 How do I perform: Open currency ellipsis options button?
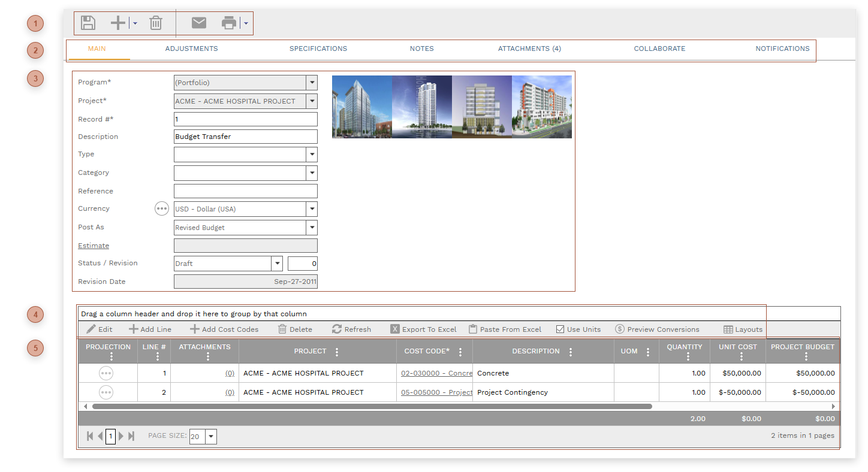click(162, 208)
